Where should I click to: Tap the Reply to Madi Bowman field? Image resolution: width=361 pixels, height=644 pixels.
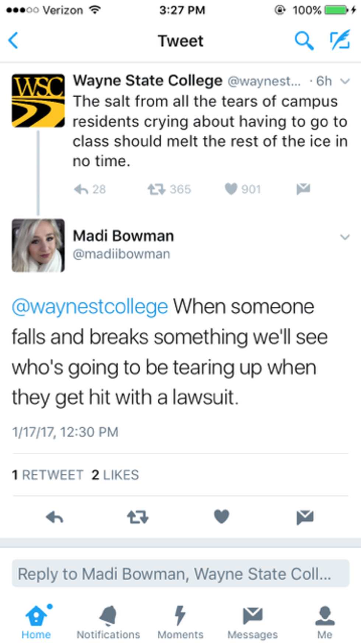click(180, 574)
